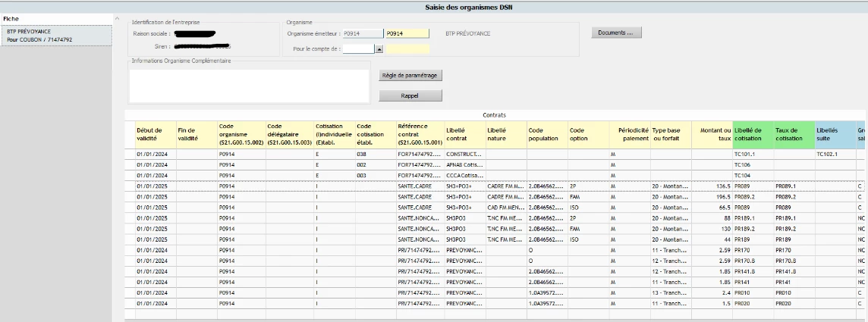Click the TC102.1 cell in Libellés suite

click(834, 154)
